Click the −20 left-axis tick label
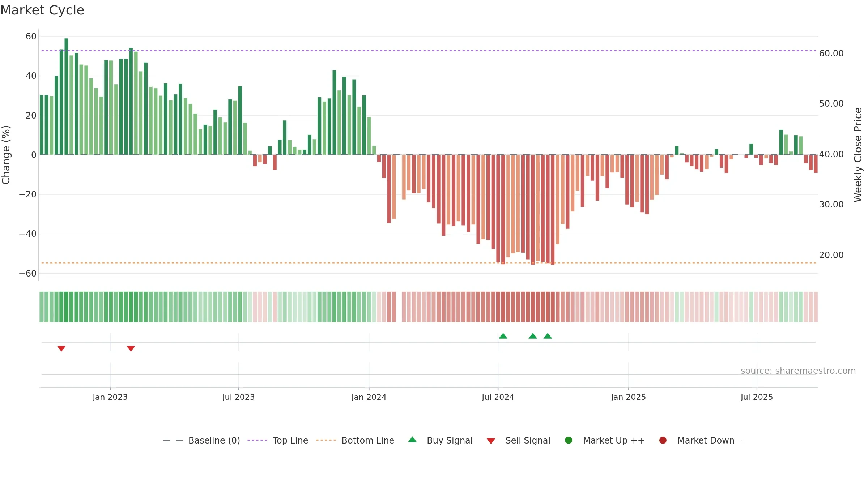The height and width of the screenshot is (488, 868). 28,194
